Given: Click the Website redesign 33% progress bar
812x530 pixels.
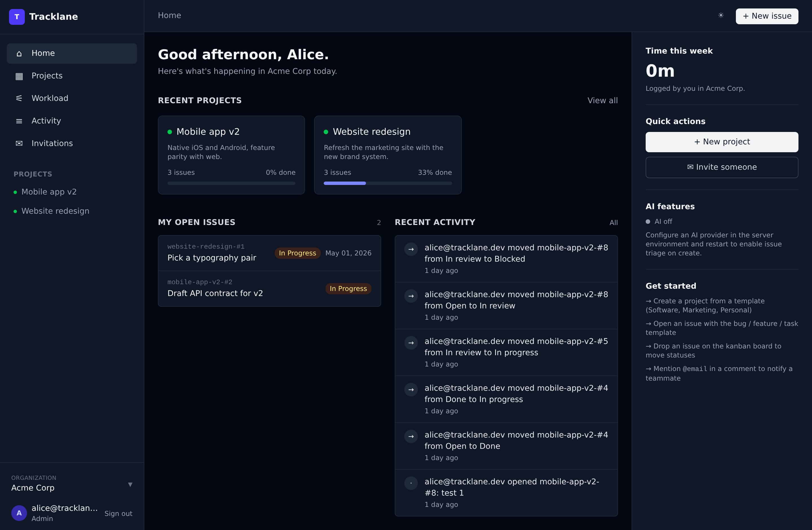Looking at the screenshot, I should 388,184.
